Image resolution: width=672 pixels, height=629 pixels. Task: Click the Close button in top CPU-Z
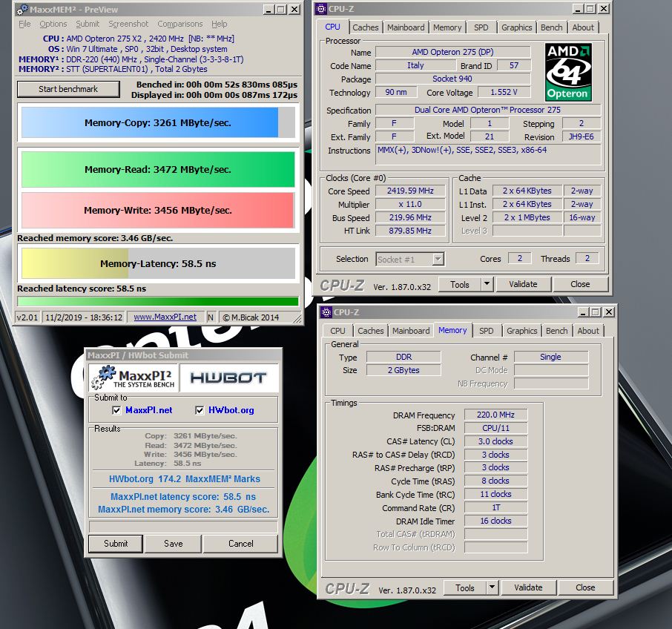pos(580,284)
